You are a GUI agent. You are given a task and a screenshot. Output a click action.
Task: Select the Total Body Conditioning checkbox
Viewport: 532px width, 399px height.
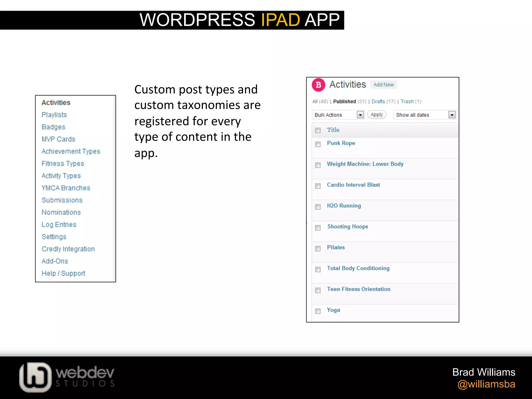[x=318, y=269]
